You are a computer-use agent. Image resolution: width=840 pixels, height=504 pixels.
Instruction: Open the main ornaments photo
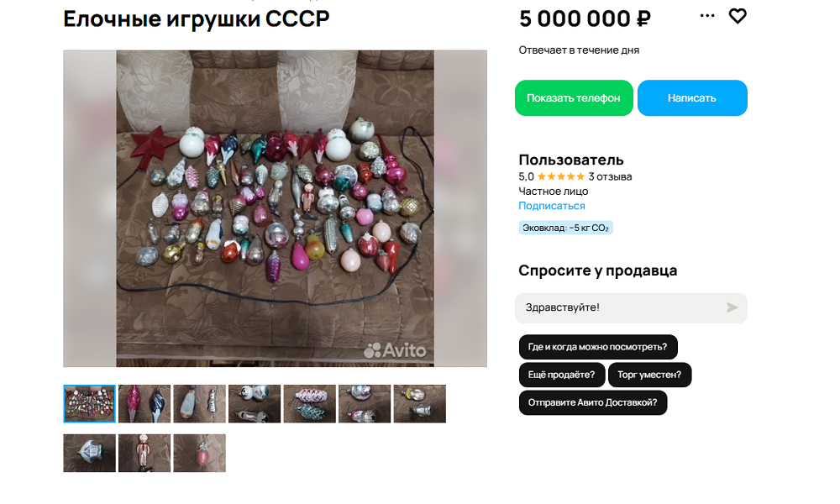275,208
